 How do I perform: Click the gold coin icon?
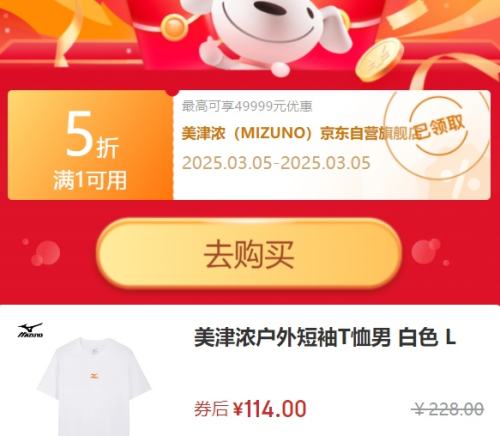click(379, 59)
